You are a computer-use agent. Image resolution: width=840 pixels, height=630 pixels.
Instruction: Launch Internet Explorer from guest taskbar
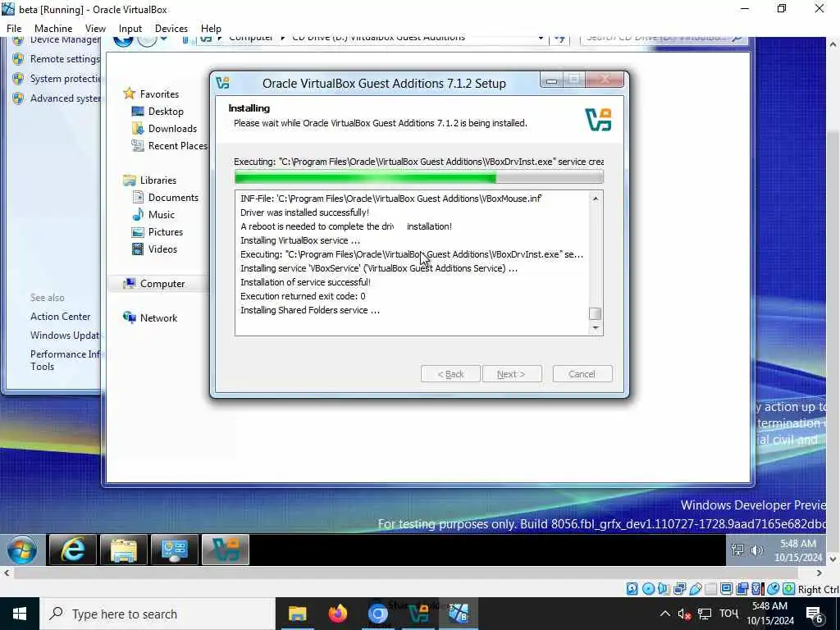pyautogui.click(x=72, y=550)
